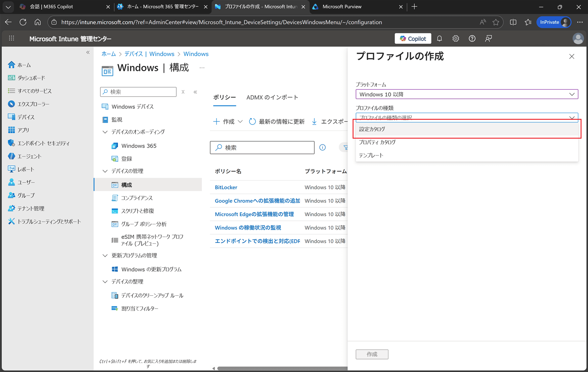Collapse the Windows menu with the double chevron
Screen dimensions: 588x372
click(x=195, y=92)
